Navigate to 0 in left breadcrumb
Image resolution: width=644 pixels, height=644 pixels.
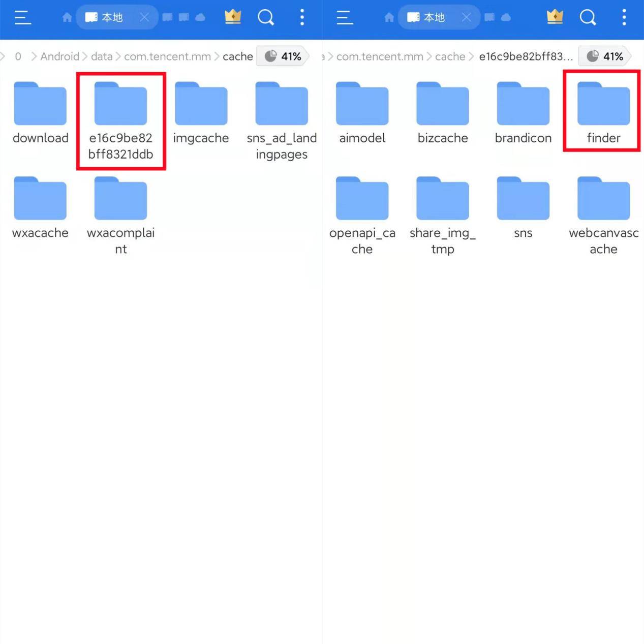(x=18, y=56)
